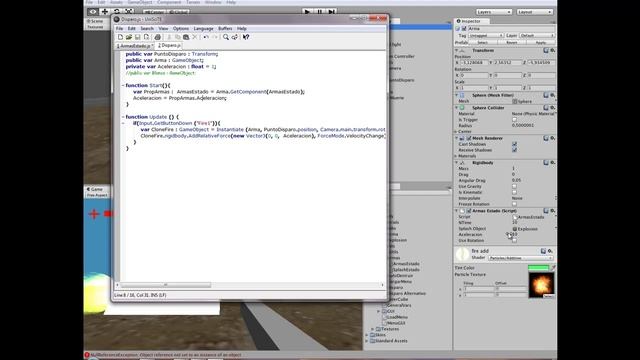Open the File menu in UniSciTE
Image resolution: width=640 pixels, height=360 pixels.
tap(119, 29)
